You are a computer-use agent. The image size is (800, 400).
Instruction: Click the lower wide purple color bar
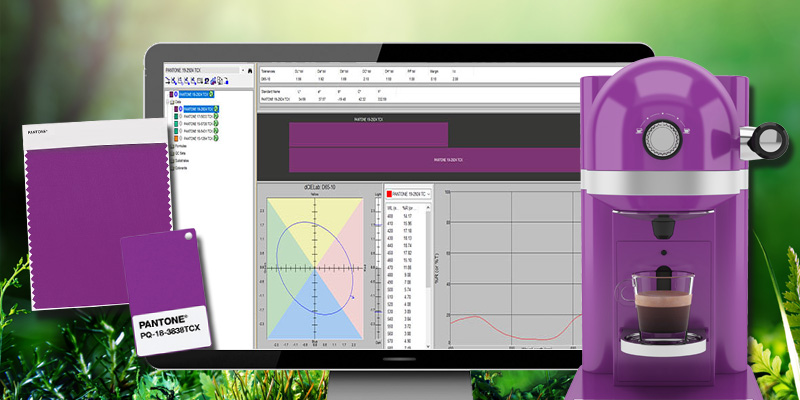(x=435, y=160)
